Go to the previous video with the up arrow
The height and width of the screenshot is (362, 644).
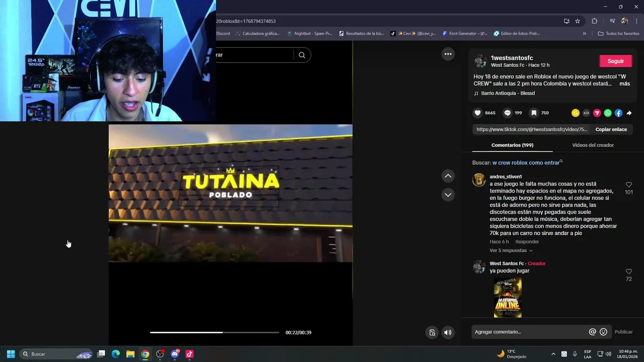448,176
